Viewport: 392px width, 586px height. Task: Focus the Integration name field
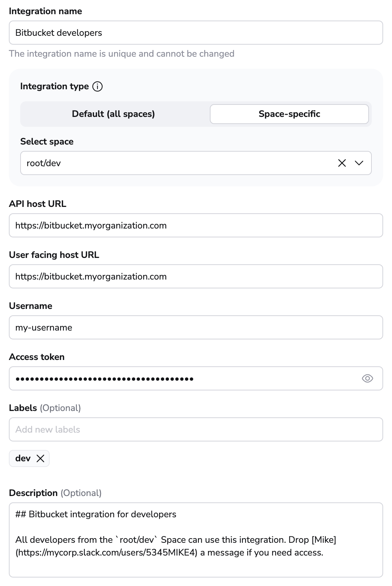pyautogui.click(x=196, y=33)
